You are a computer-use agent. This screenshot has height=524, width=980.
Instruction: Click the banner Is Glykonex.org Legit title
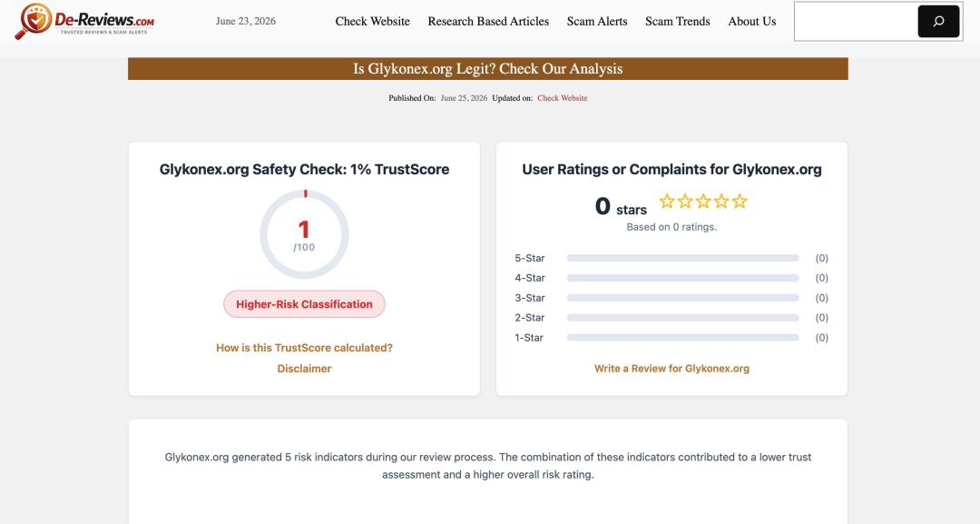tap(488, 69)
